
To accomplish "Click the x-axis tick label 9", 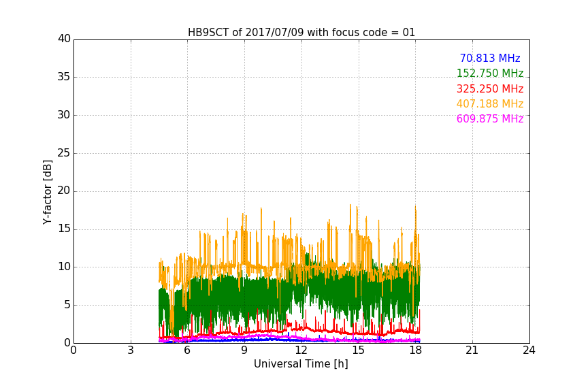I will (x=244, y=350).
